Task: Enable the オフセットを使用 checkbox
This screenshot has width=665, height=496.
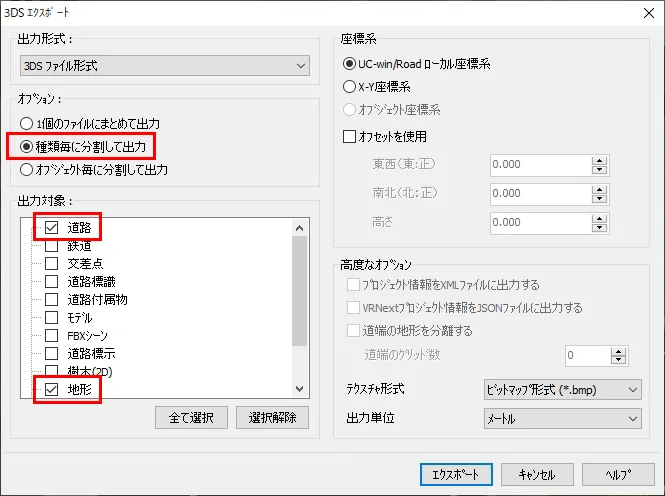Action: click(350, 136)
